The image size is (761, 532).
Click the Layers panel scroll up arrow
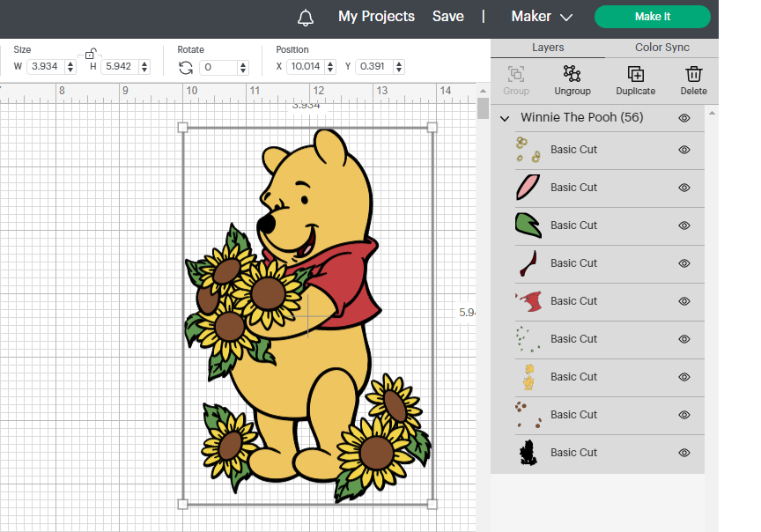coord(712,113)
